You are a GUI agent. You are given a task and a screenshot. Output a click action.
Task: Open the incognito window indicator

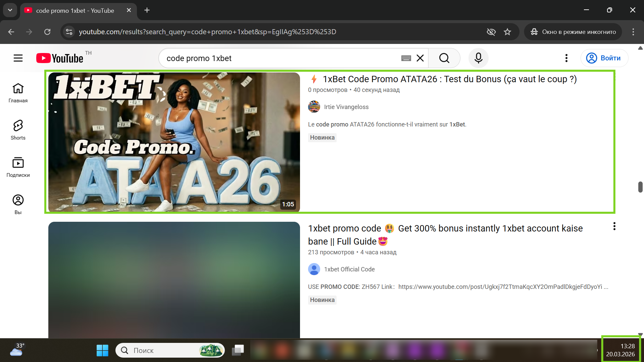573,32
